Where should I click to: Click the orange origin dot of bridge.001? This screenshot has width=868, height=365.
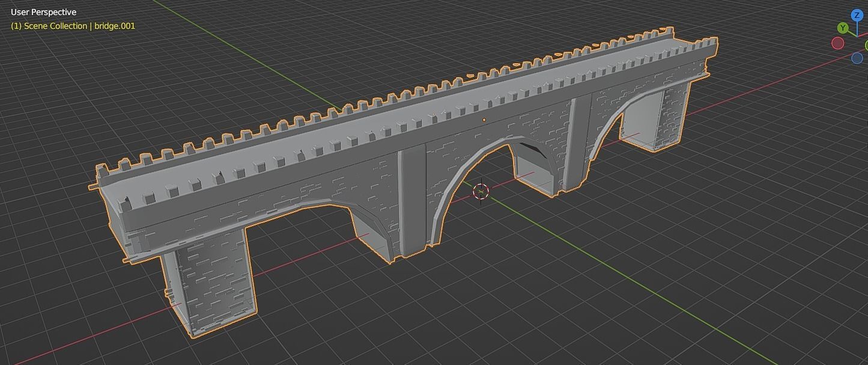tap(484, 120)
